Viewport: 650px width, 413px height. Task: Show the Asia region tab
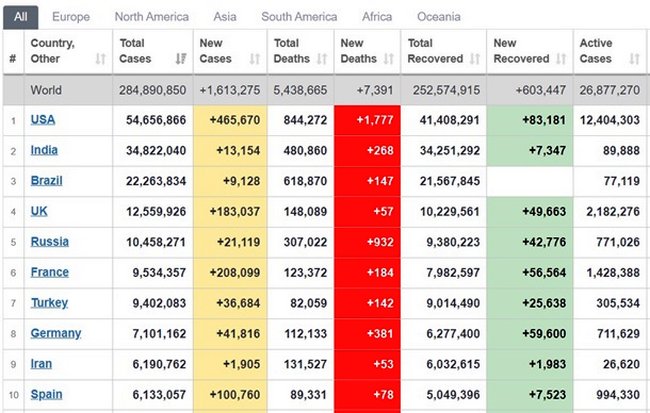[x=227, y=17]
